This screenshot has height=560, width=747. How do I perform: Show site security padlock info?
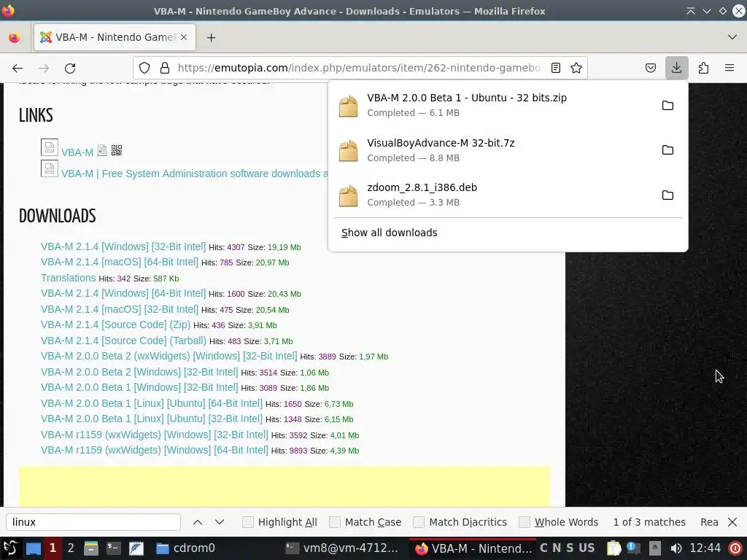pyautogui.click(x=165, y=68)
